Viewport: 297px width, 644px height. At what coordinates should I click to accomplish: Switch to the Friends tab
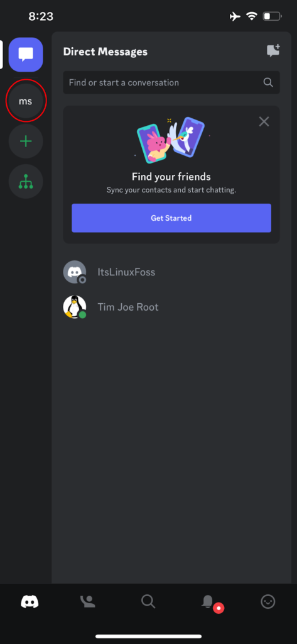point(88,602)
